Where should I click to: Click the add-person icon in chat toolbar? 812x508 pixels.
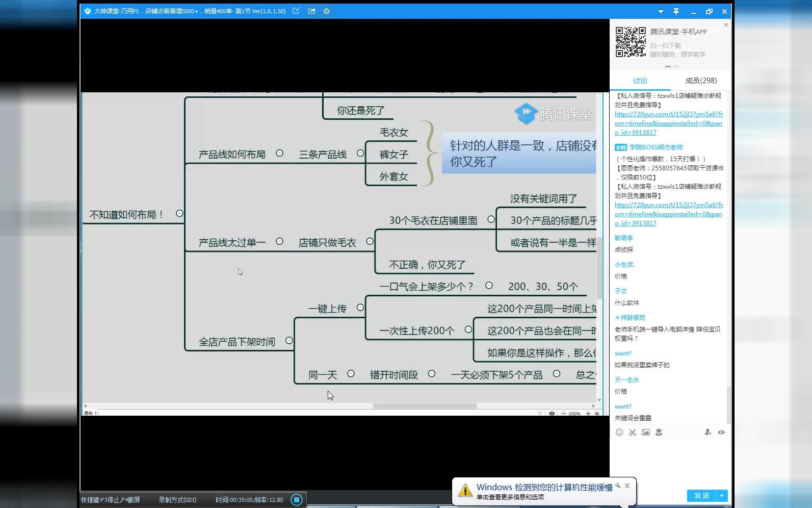(x=708, y=432)
